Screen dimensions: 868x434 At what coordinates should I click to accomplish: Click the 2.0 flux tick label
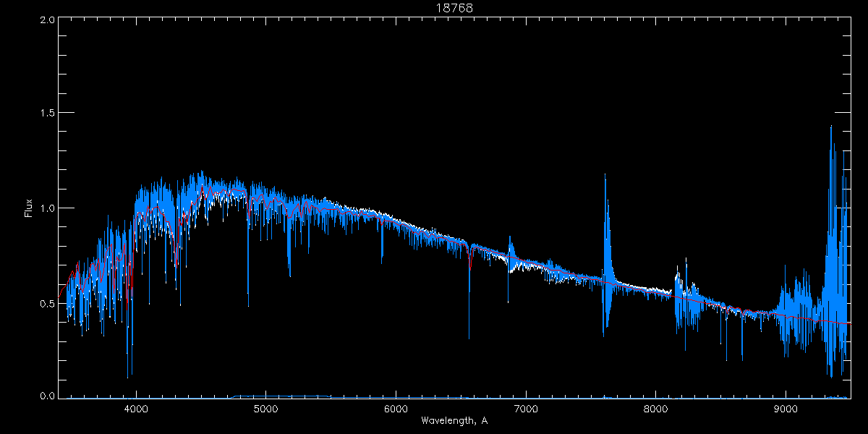47,20
